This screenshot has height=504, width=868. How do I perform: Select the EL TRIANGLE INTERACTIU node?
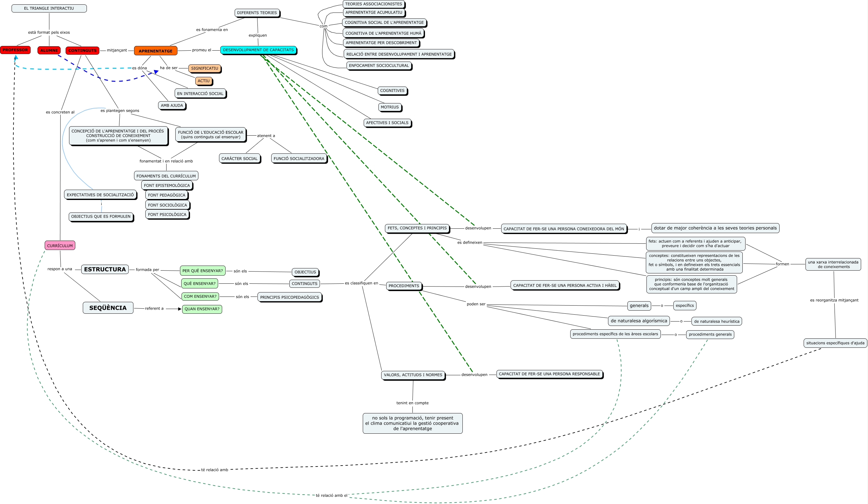click(49, 8)
